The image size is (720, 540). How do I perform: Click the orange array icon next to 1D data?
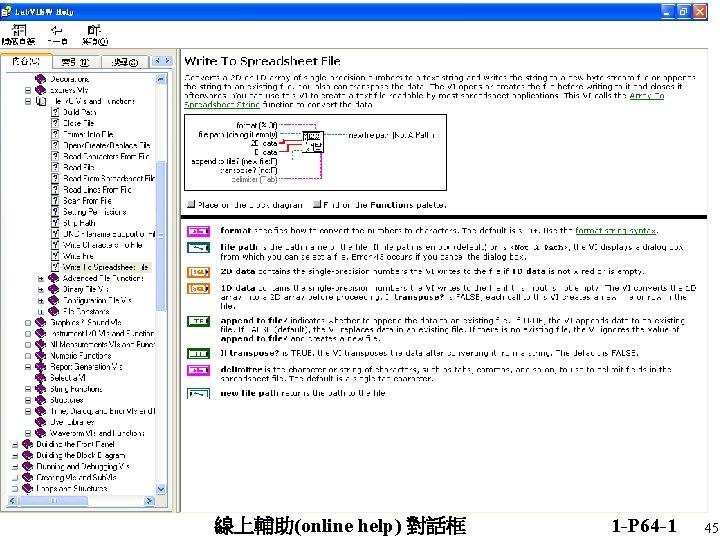(x=198, y=289)
